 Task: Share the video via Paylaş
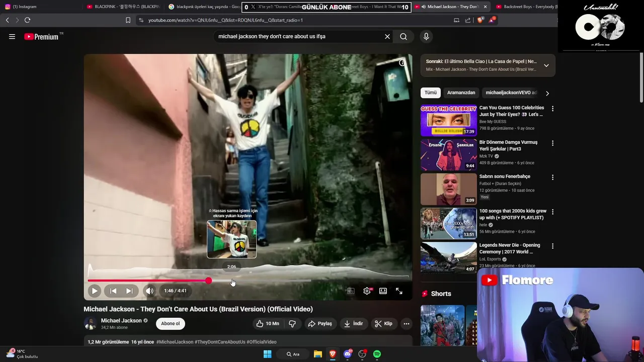tap(320, 324)
